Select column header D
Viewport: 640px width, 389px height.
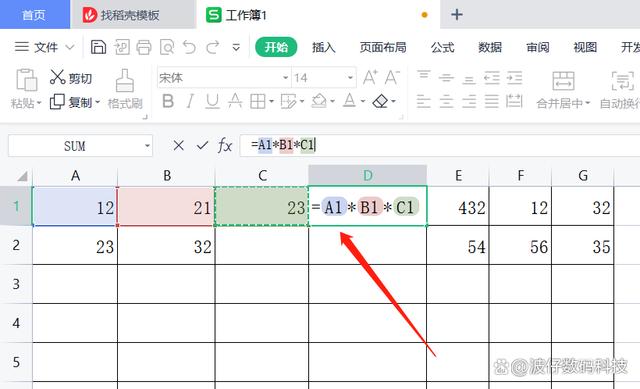368,176
